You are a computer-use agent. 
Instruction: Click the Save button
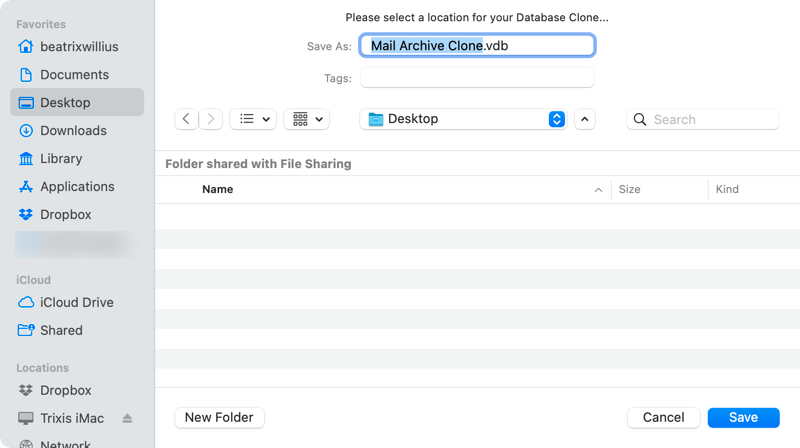pos(743,417)
